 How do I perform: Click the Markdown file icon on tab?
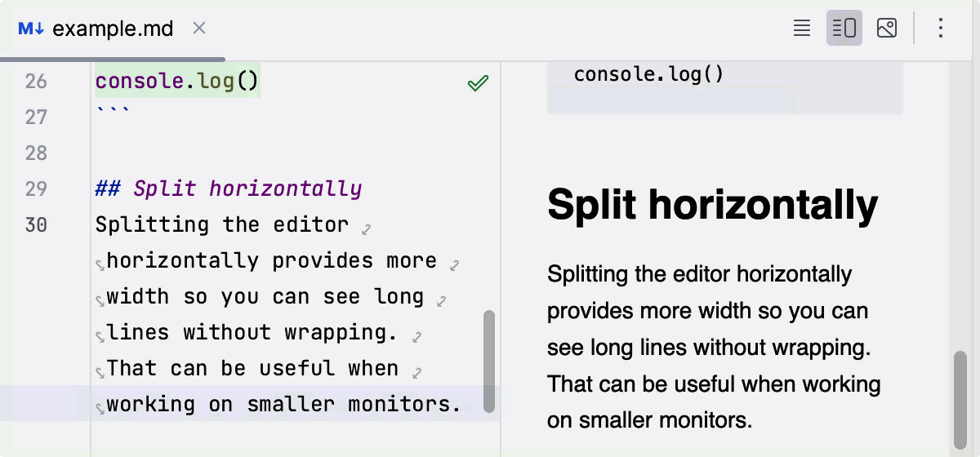point(31,29)
